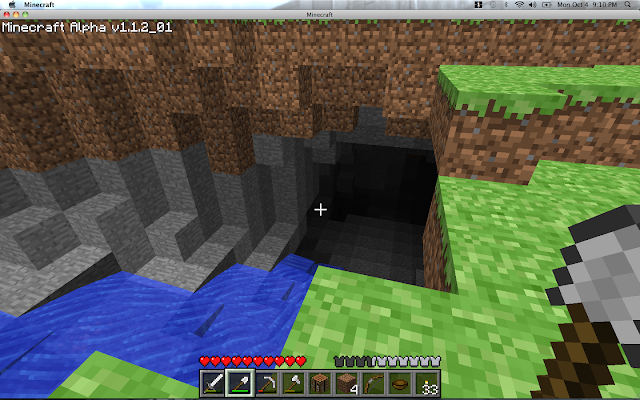Open the Spotlight search icon

(627, 4)
